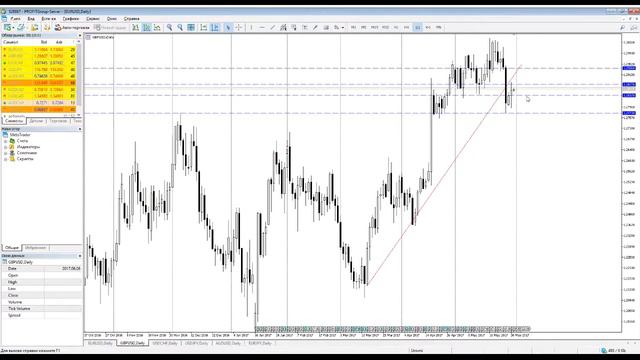Select the horizontal line tool

click(262, 27)
